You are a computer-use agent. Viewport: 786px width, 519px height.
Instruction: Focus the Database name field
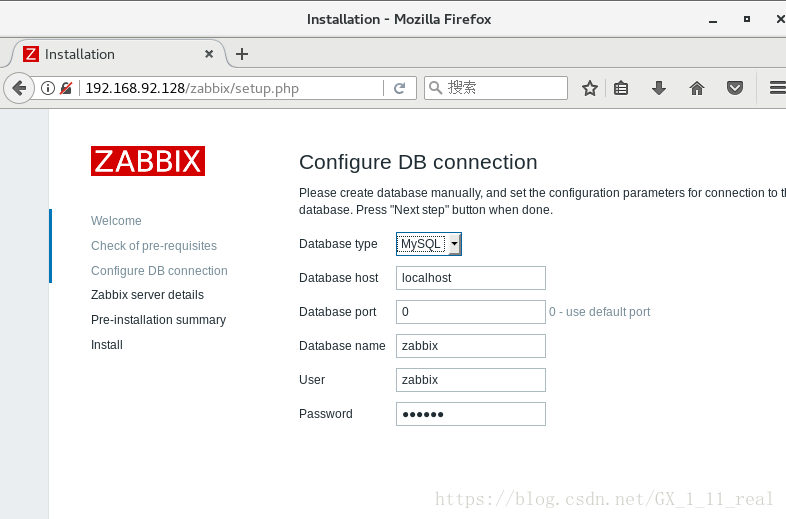pyautogui.click(x=471, y=346)
